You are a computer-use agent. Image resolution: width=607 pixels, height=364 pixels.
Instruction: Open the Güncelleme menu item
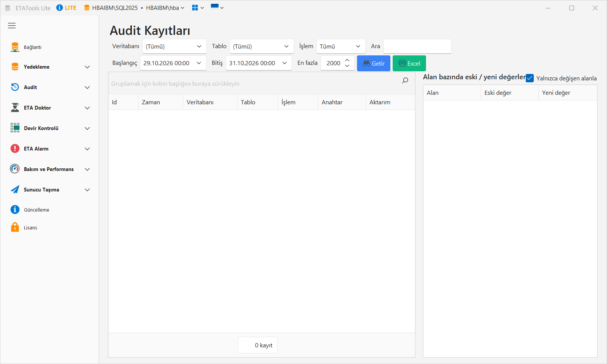point(49,210)
